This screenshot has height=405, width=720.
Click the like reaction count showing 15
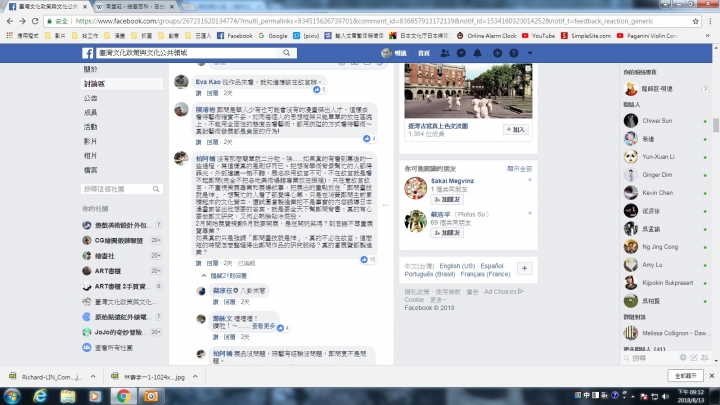pyautogui.click(x=368, y=259)
